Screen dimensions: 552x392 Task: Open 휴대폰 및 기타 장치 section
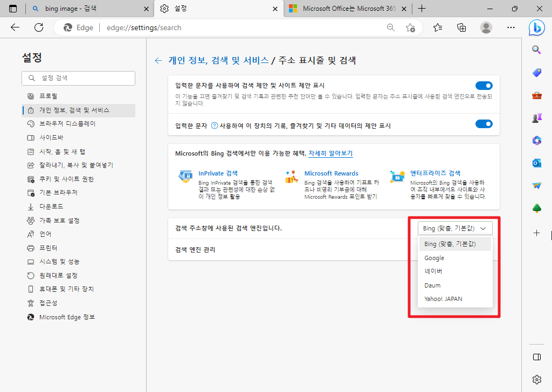pos(79,289)
